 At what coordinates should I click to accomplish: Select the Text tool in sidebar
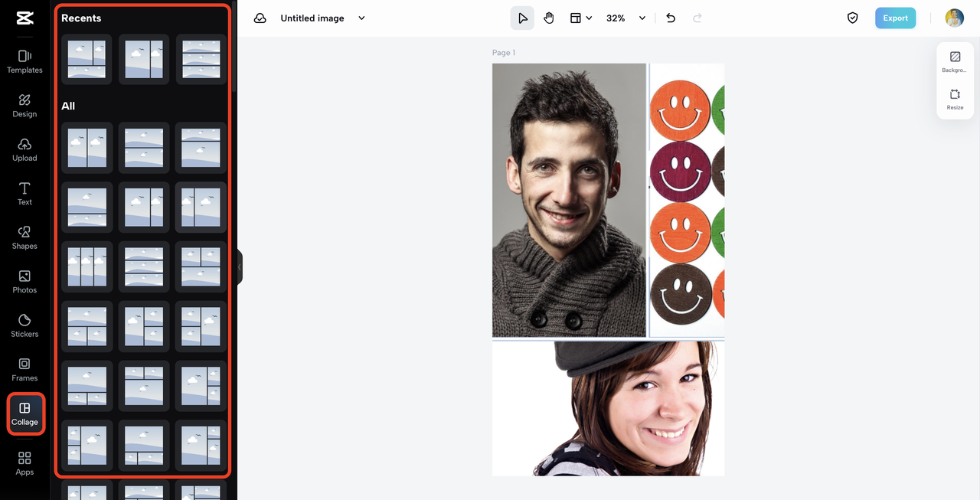24,194
